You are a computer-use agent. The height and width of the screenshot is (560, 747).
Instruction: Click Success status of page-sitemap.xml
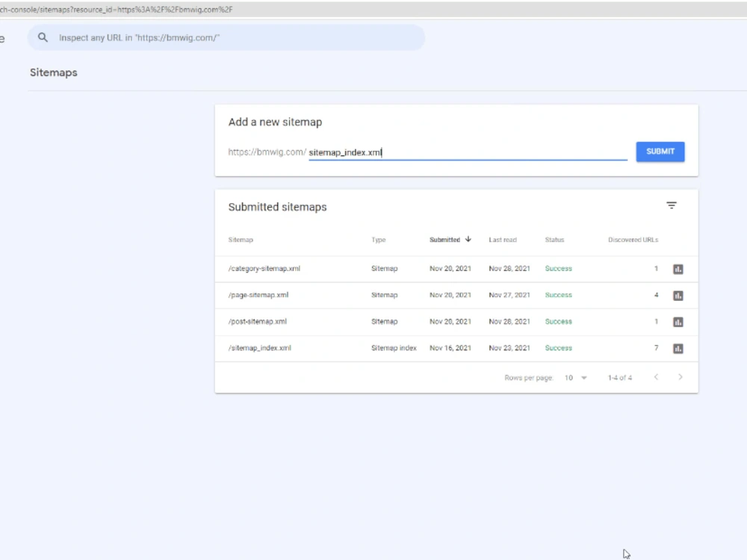(558, 295)
